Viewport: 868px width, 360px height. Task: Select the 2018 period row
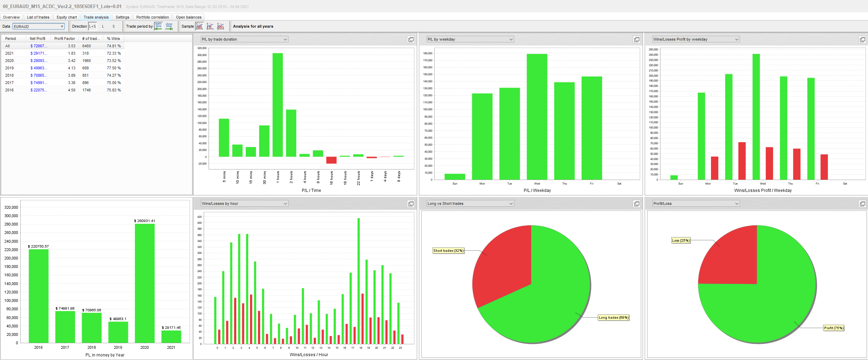(9, 75)
